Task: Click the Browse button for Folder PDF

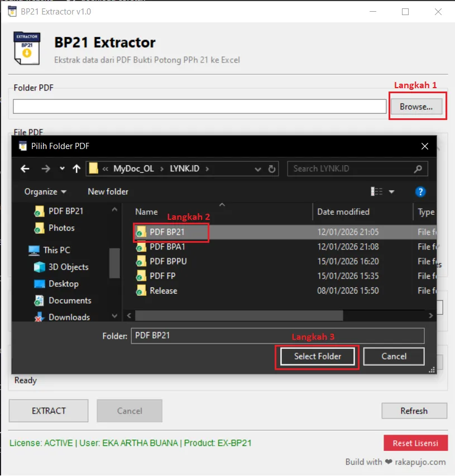Action: coord(416,106)
